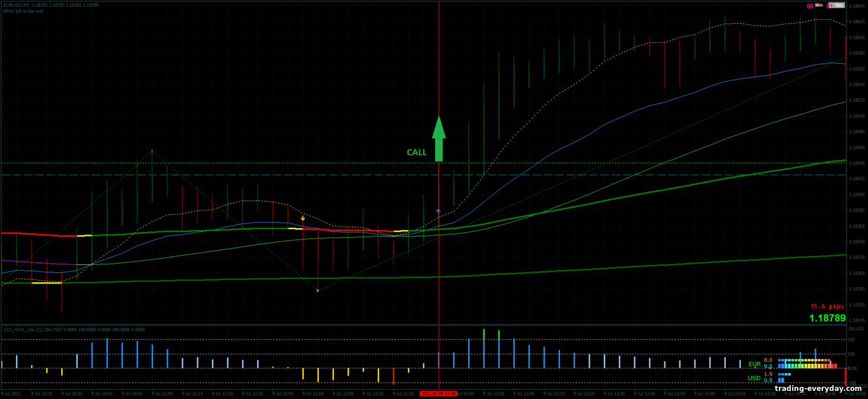
Task: Click the green 1.18789 current price label
Action: pyautogui.click(x=827, y=318)
